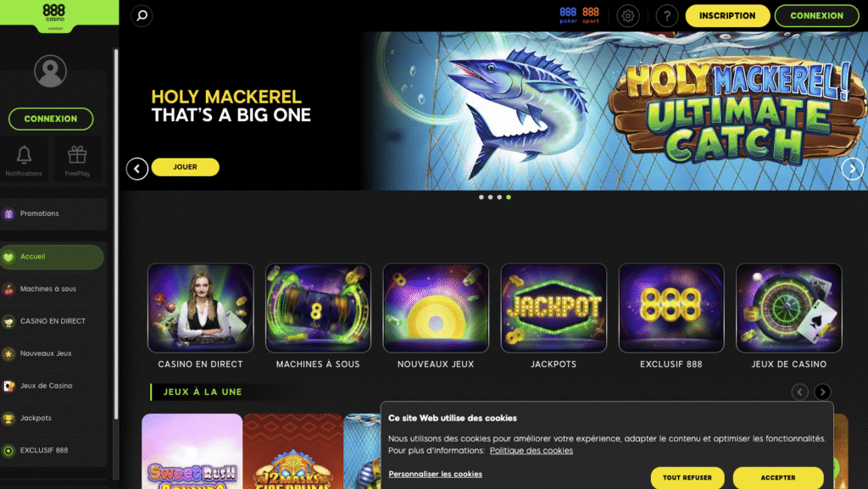Show previous banner with left arrow

click(x=136, y=169)
